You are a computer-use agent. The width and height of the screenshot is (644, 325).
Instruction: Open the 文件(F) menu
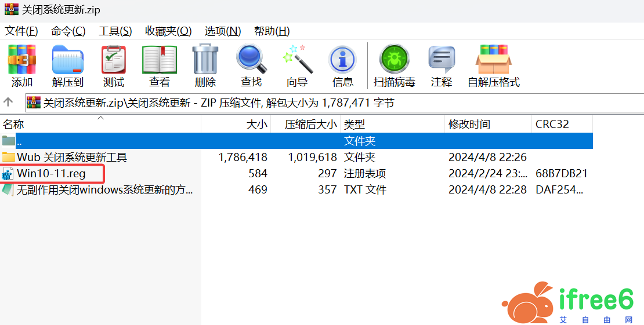click(21, 31)
